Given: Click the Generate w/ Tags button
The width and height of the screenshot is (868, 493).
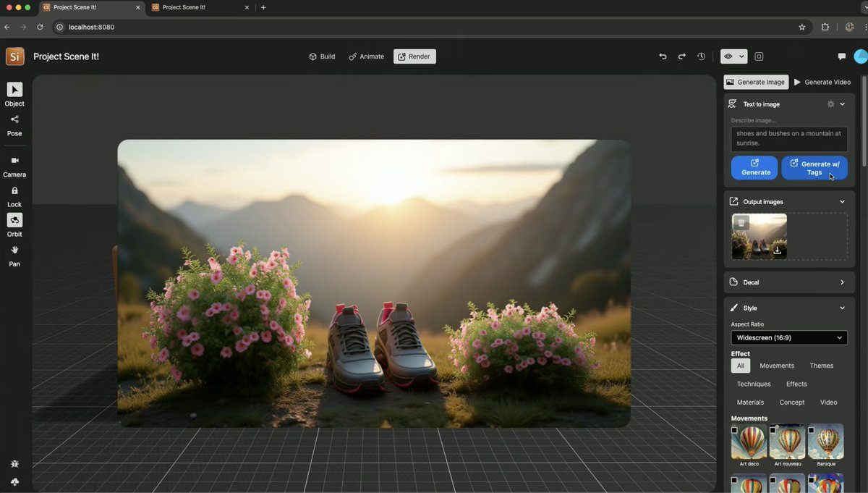Looking at the screenshot, I should point(814,167).
